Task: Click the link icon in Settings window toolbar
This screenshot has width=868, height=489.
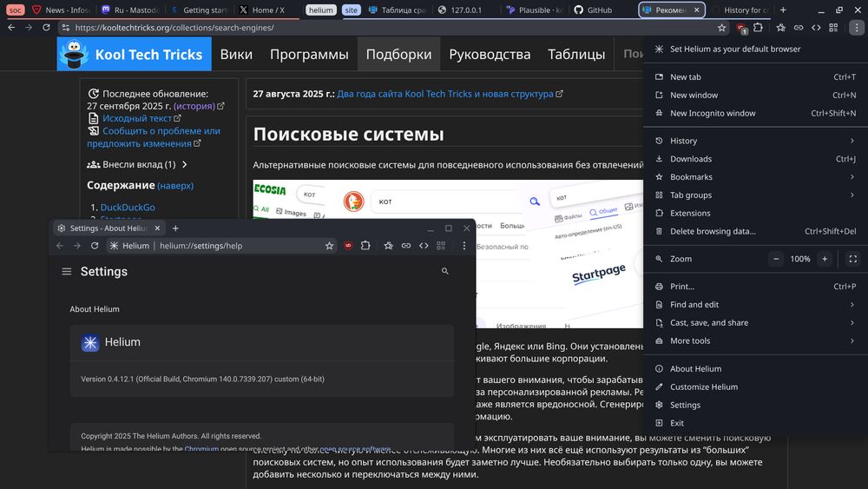Action: [x=405, y=245]
